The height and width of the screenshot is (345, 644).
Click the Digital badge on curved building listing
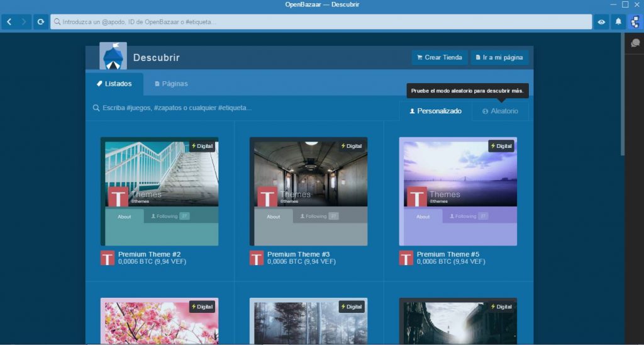[x=501, y=307]
